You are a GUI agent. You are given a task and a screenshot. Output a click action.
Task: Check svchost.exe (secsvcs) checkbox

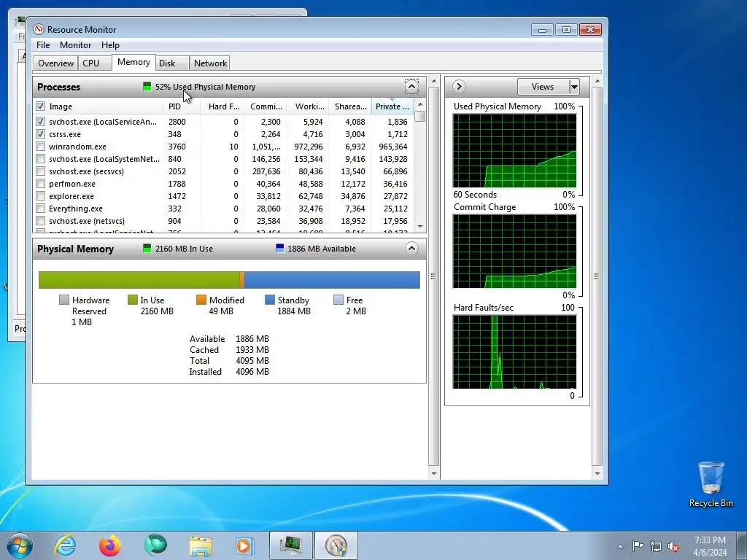coord(41,171)
